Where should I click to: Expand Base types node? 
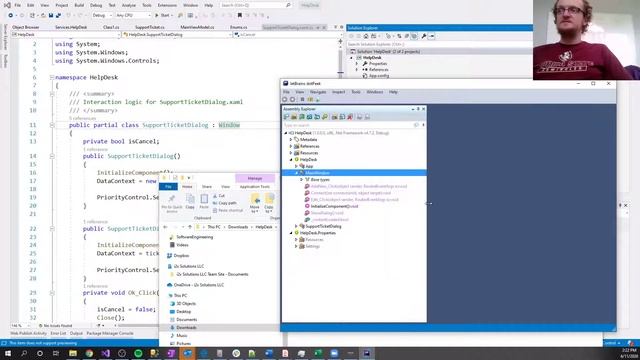click(x=302, y=180)
